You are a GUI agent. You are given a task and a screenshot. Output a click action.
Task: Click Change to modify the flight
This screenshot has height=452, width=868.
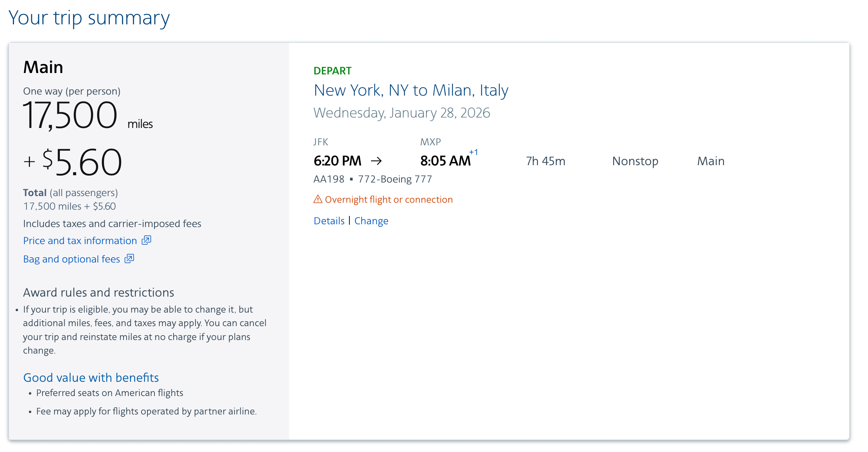click(371, 221)
